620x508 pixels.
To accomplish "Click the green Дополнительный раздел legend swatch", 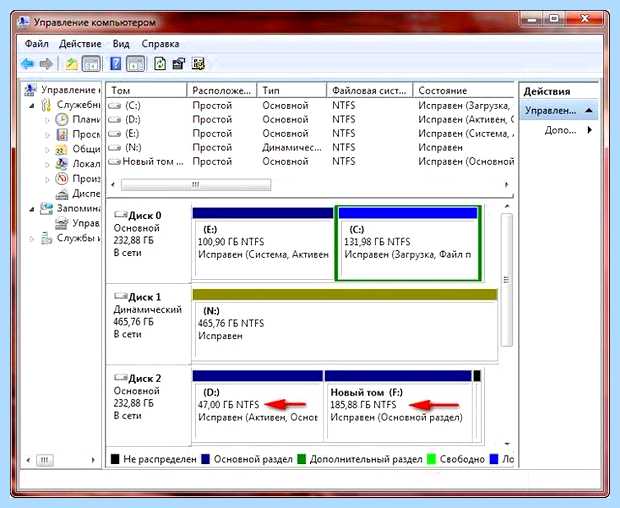I will 301,459.
